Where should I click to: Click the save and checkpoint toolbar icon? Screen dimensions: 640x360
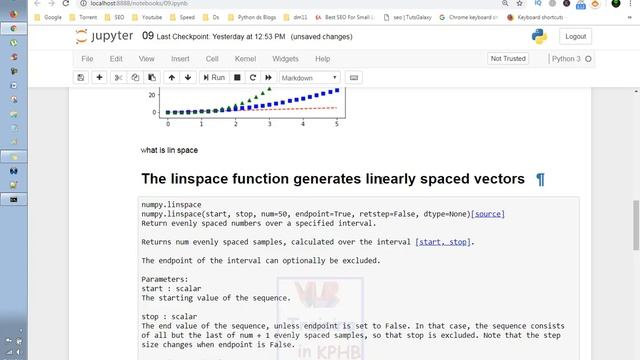point(81,78)
